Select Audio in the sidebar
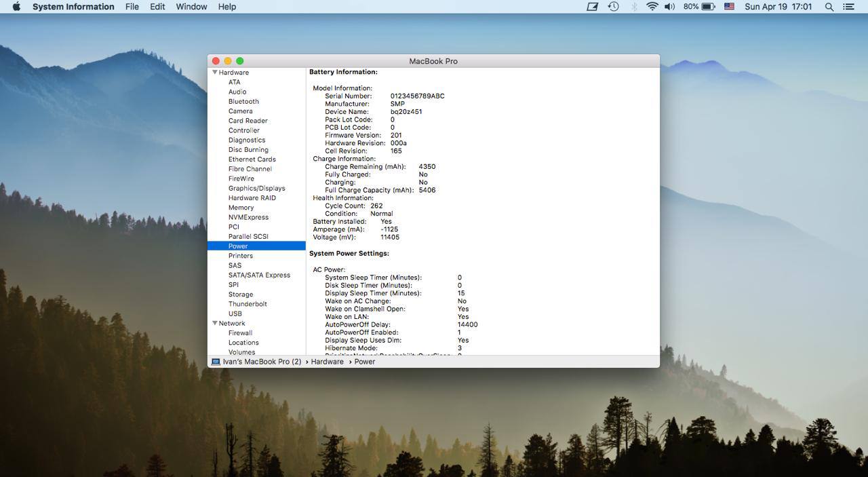This screenshot has width=868, height=477. [x=237, y=92]
